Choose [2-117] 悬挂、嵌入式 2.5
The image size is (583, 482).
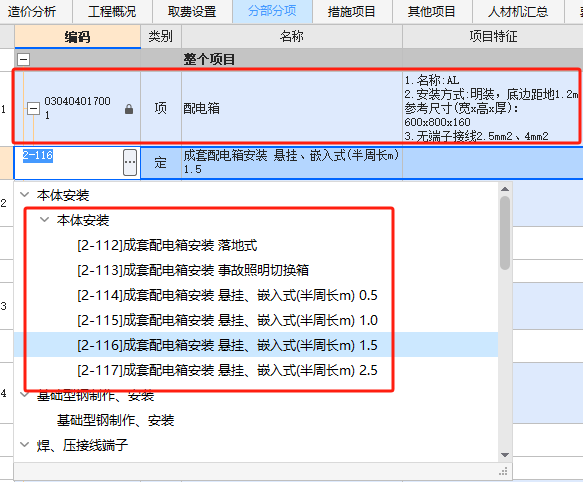227,370
